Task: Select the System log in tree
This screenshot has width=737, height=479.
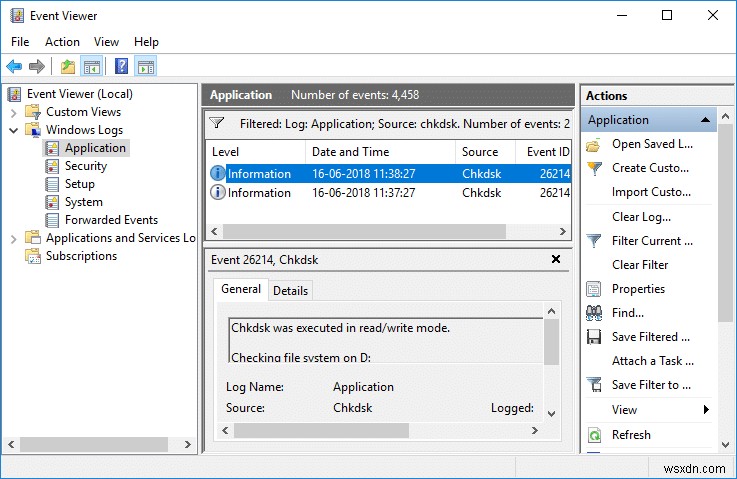Action: [x=84, y=202]
